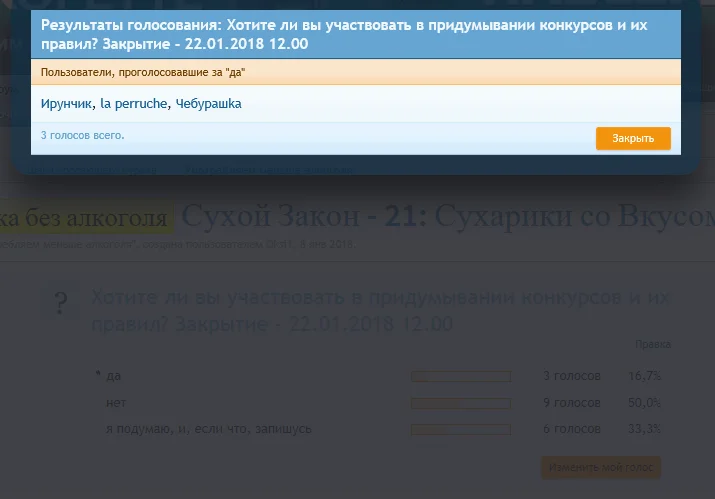This screenshot has width=715, height=499.
Task: Close the poll results dialog with Закрыть
Action: 633,138
